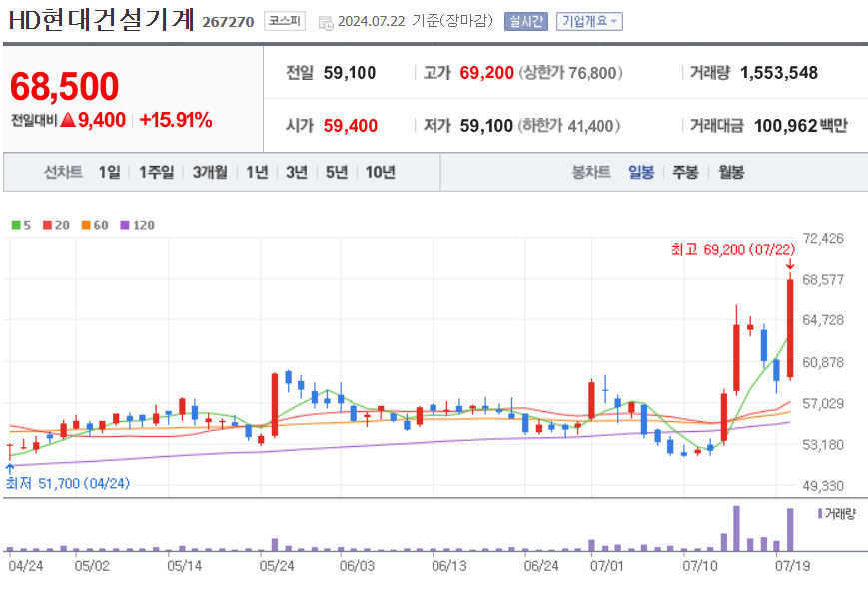Click the red 20-day moving average swatch
This screenshot has height=595, width=868.
(x=47, y=225)
